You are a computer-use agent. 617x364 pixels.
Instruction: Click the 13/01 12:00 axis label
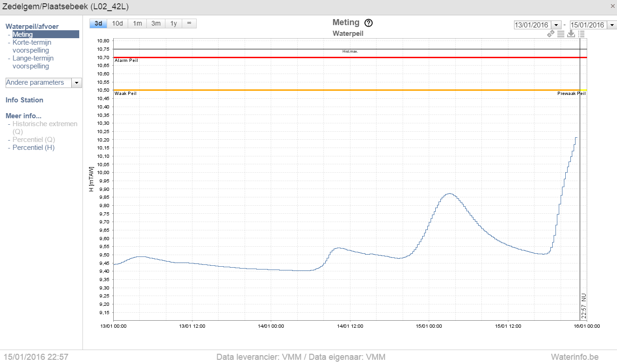tap(192, 326)
